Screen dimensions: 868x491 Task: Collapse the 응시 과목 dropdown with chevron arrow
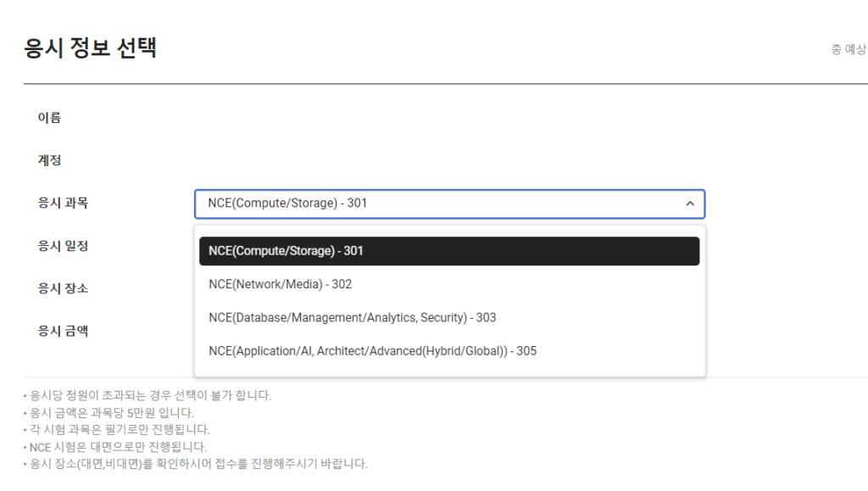[690, 204]
